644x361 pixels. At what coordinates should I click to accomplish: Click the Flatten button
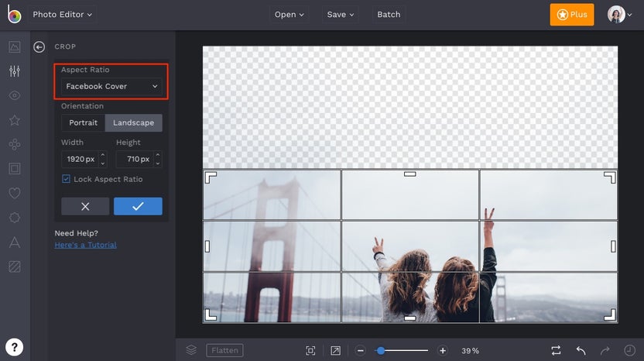coord(224,350)
